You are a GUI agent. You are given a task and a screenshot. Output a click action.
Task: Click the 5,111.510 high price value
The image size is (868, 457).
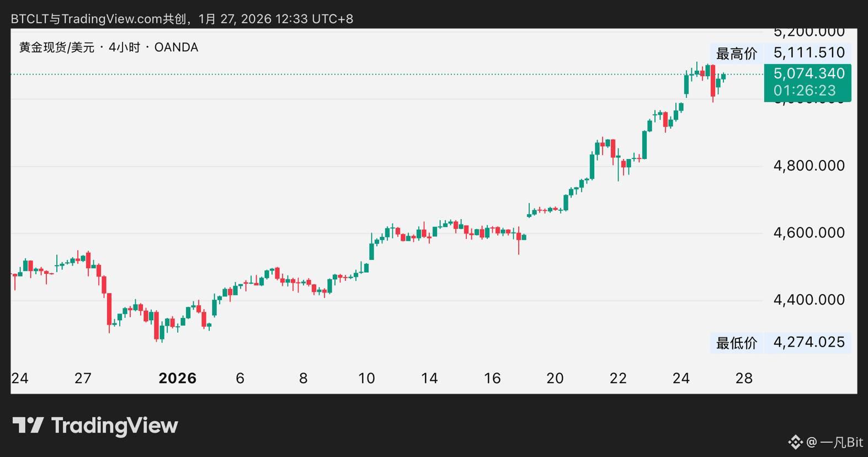coord(809,52)
